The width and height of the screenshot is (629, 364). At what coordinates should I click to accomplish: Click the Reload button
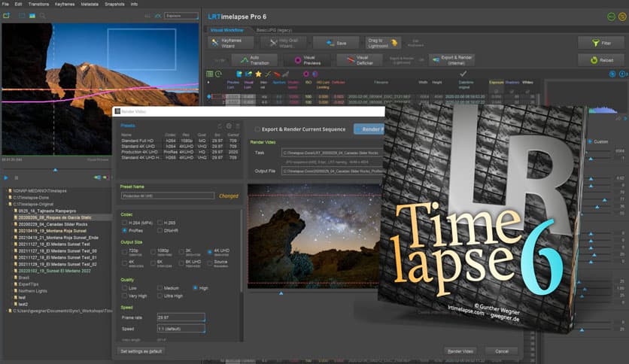[602, 60]
